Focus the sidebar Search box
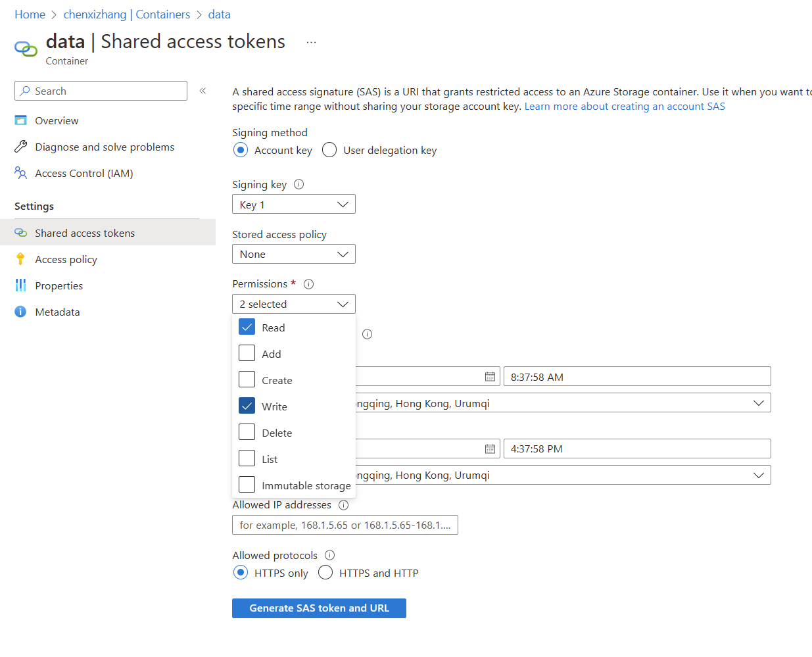812x657 pixels. (x=101, y=91)
